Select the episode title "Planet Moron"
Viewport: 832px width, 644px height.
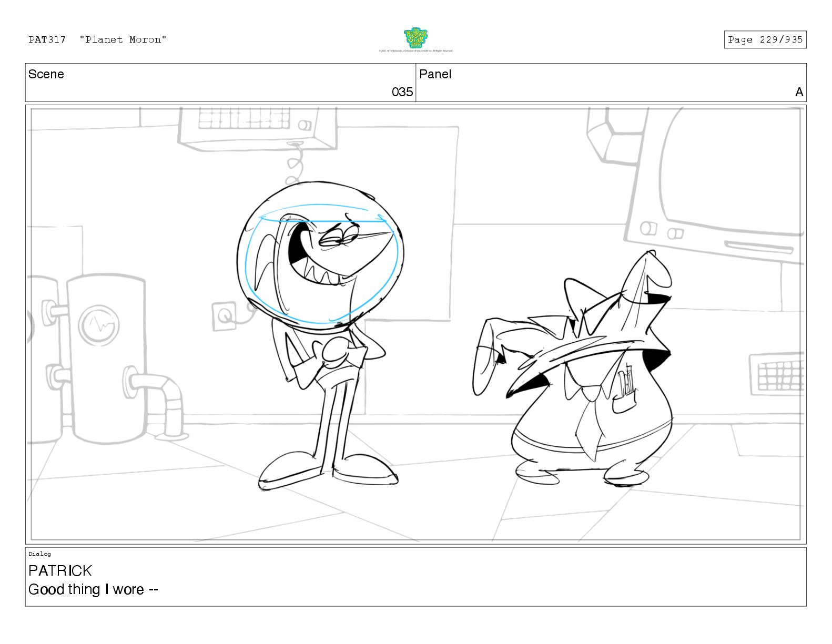click(x=123, y=39)
